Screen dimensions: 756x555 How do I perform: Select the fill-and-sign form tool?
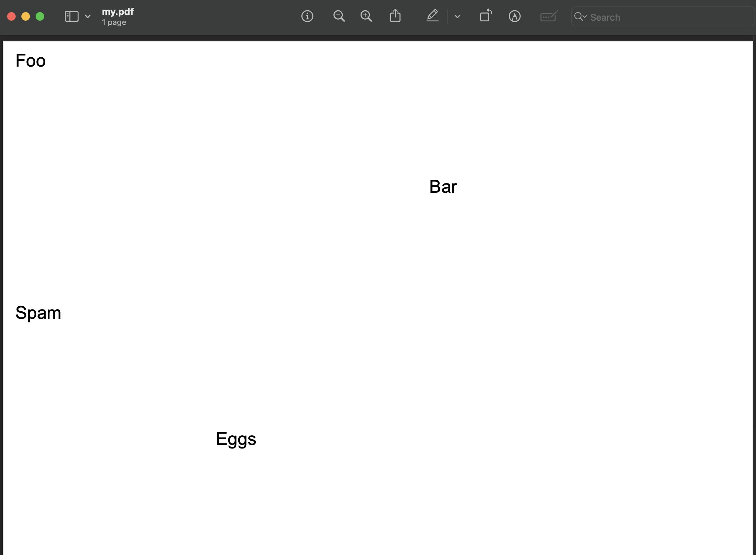point(548,16)
